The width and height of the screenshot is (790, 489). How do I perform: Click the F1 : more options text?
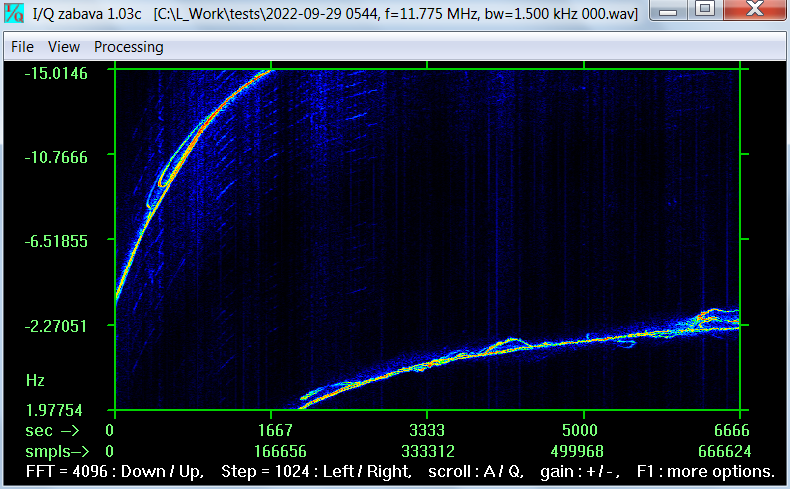click(x=705, y=472)
